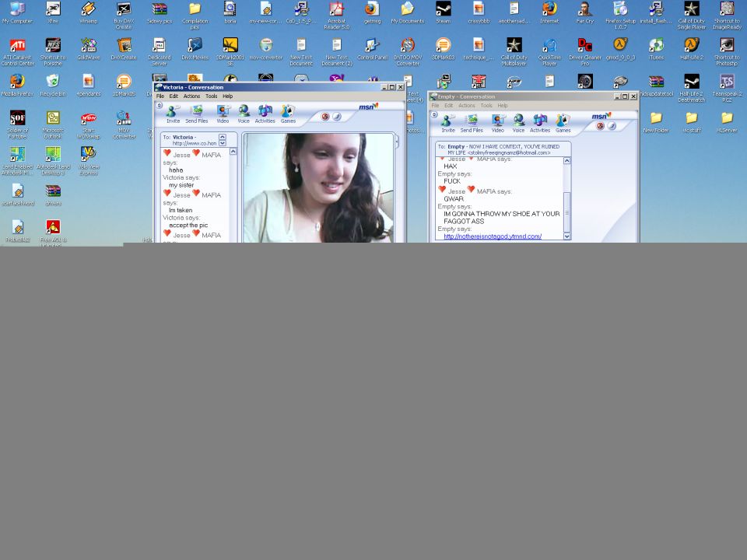
Task: Click the paintbrush icon in Victoria window
Action: 337,117
